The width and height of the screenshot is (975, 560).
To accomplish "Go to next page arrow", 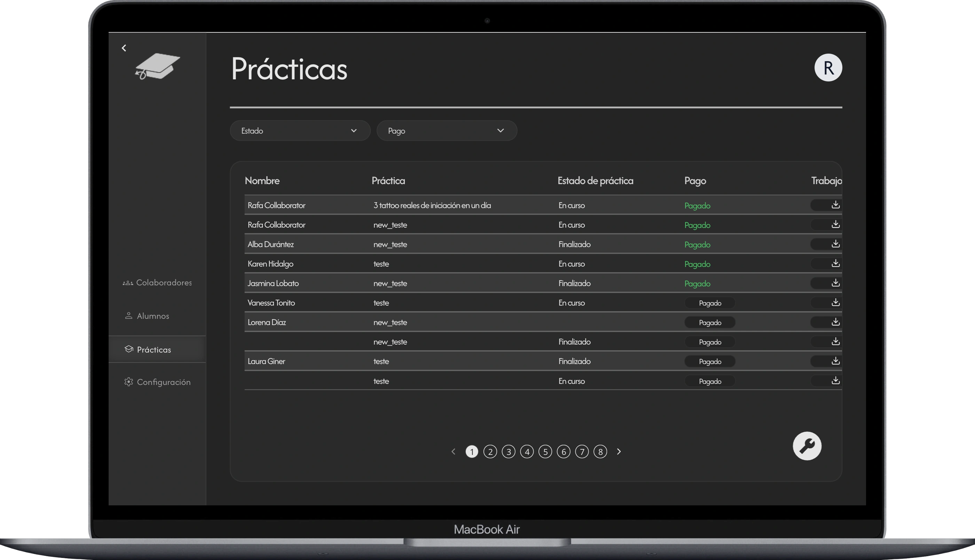I will [x=619, y=451].
